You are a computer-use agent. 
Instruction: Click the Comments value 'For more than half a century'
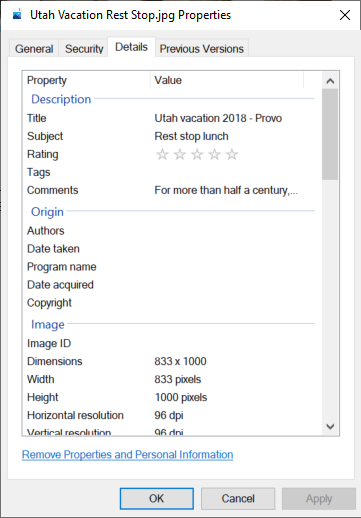coord(226,190)
